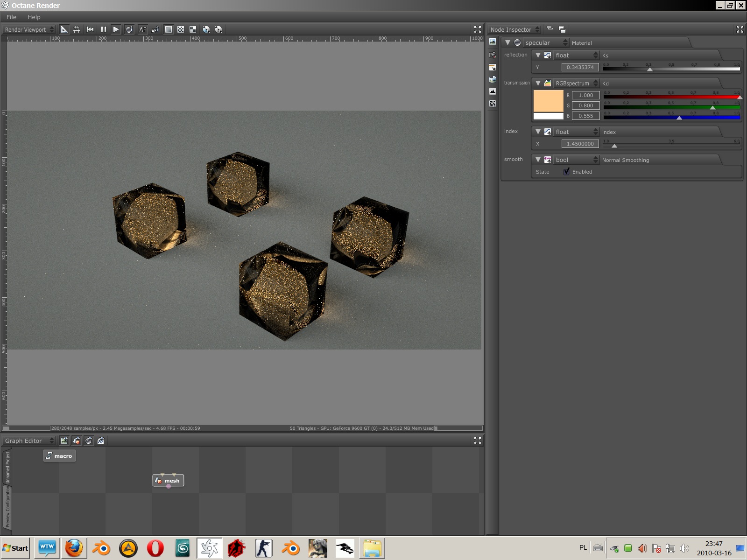Click the camera icon in inspector sidebar
The width and height of the screenshot is (747, 560).
coord(493,55)
